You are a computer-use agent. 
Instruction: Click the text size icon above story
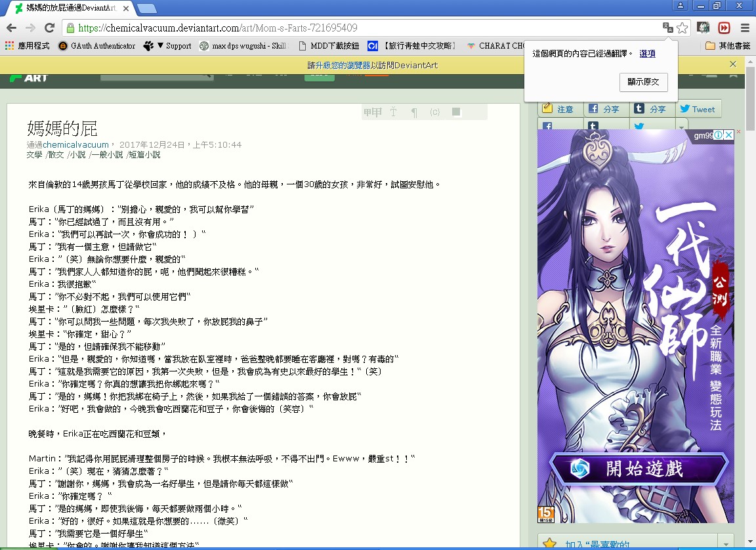pyautogui.click(x=393, y=112)
